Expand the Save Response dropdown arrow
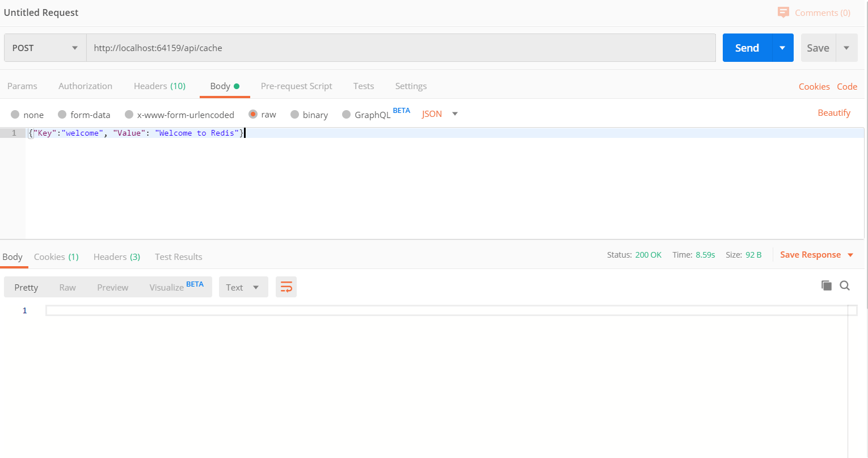The width and height of the screenshot is (868, 458). pos(850,255)
